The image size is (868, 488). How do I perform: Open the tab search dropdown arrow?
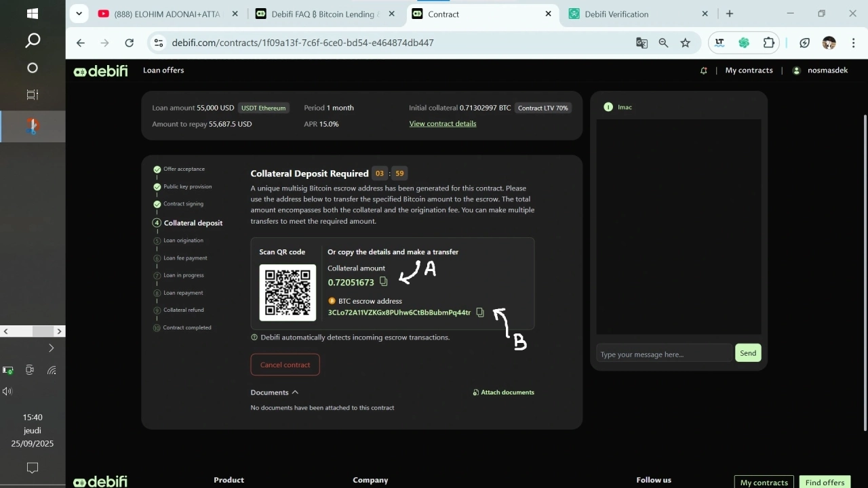point(79,14)
